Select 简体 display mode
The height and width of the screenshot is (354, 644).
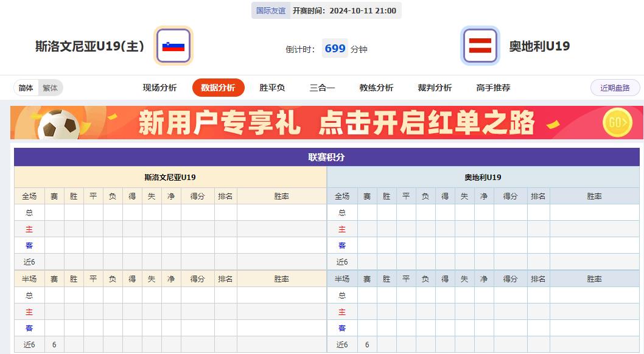(x=25, y=88)
